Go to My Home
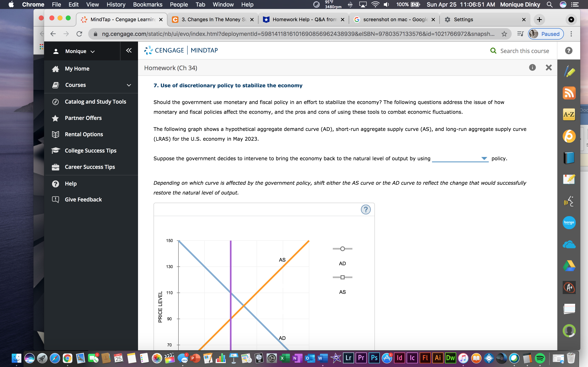Screen dimensions: 588x367 (77, 69)
